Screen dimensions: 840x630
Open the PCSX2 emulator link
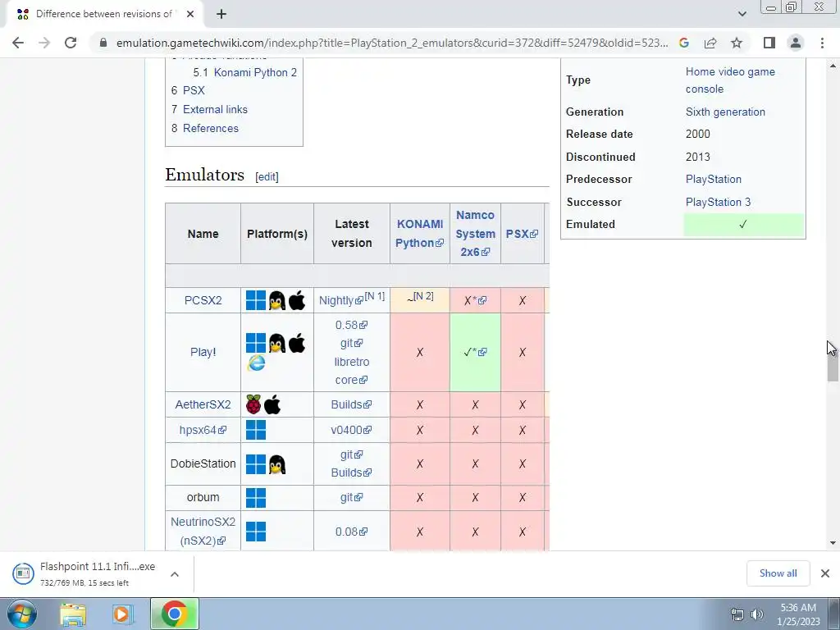pyautogui.click(x=203, y=300)
